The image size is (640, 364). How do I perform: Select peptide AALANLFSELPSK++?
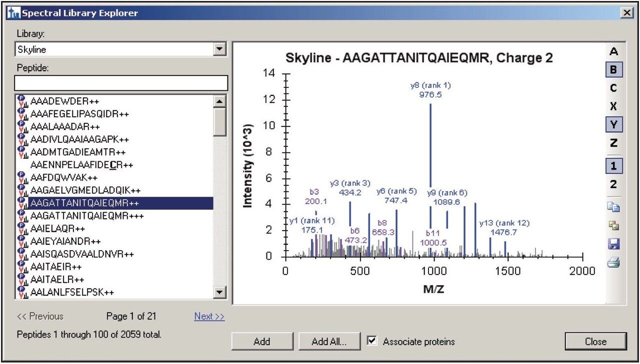[72, 293]
